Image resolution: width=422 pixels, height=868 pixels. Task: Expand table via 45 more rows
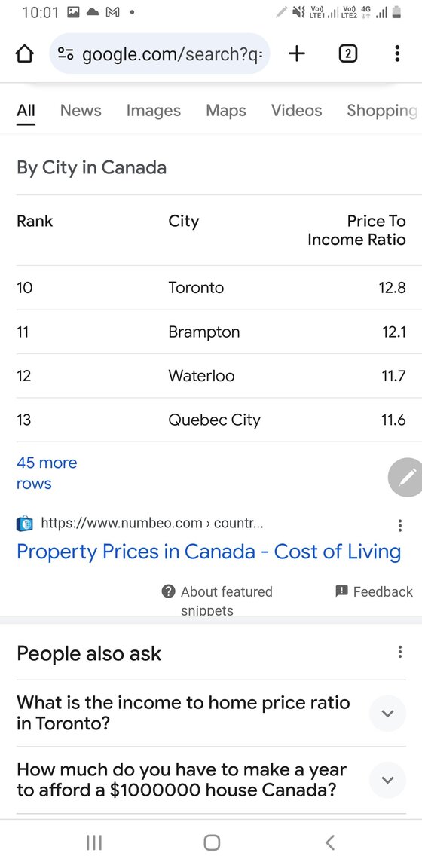pos(47,473)
